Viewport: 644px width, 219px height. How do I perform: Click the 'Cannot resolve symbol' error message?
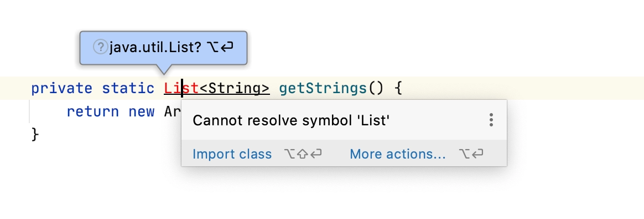click(291, 120)
